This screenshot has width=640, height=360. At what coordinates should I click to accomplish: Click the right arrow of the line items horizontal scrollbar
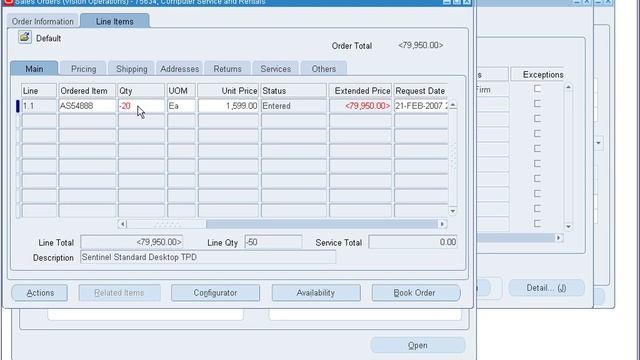[x=442, y=224]
